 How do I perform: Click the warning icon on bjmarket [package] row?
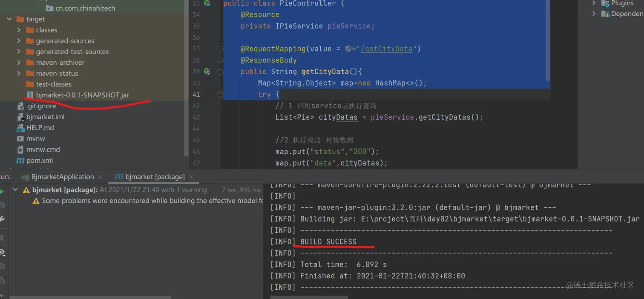pyautogui.click(x=26, y=190)
